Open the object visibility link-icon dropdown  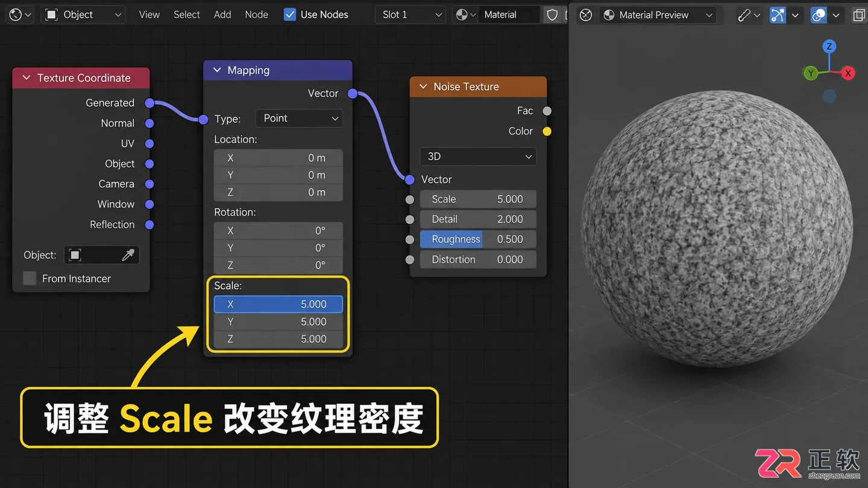point(750,14)
